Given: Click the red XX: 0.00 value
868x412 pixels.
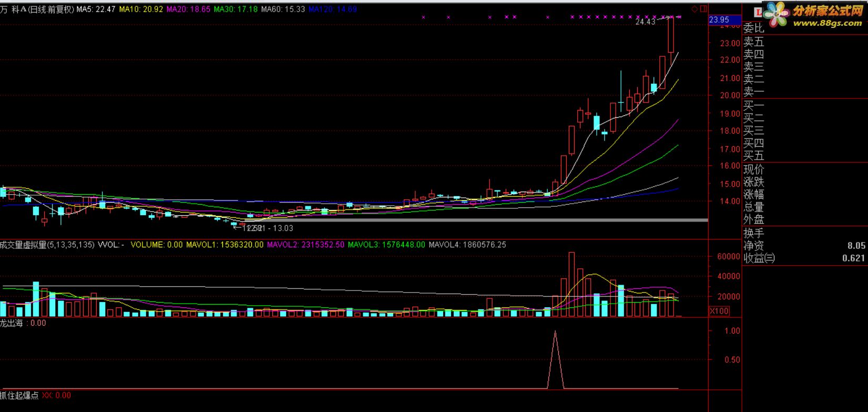Looking at the screenshot, I should point(56,395).
